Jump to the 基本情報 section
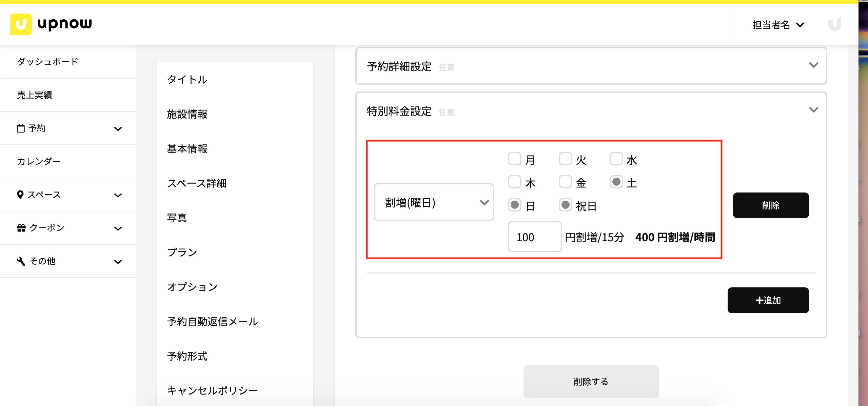This screenshot has height=406, width=868. 187,149
